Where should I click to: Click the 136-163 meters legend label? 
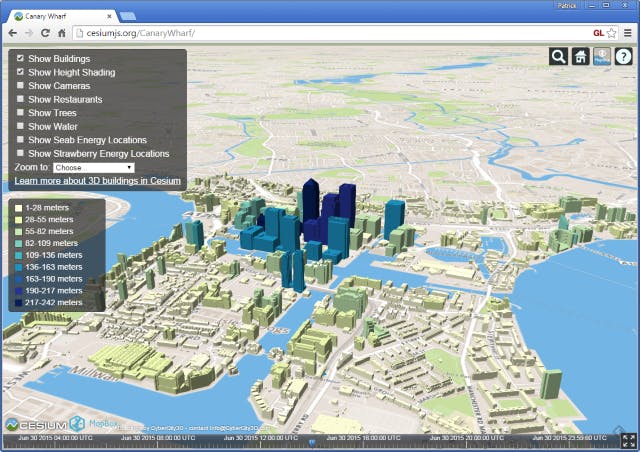[x=53, y=267]
